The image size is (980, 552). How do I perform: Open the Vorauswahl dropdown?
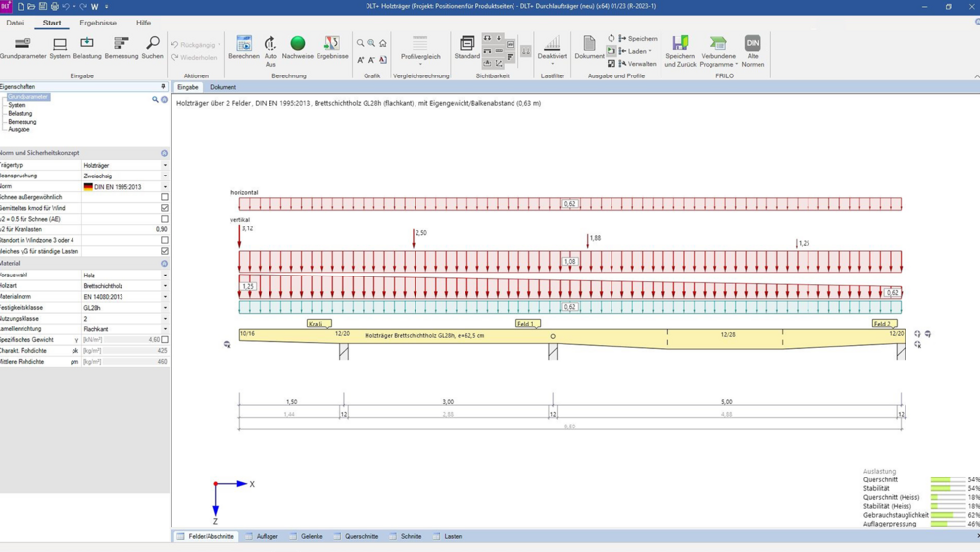[165, 276]
